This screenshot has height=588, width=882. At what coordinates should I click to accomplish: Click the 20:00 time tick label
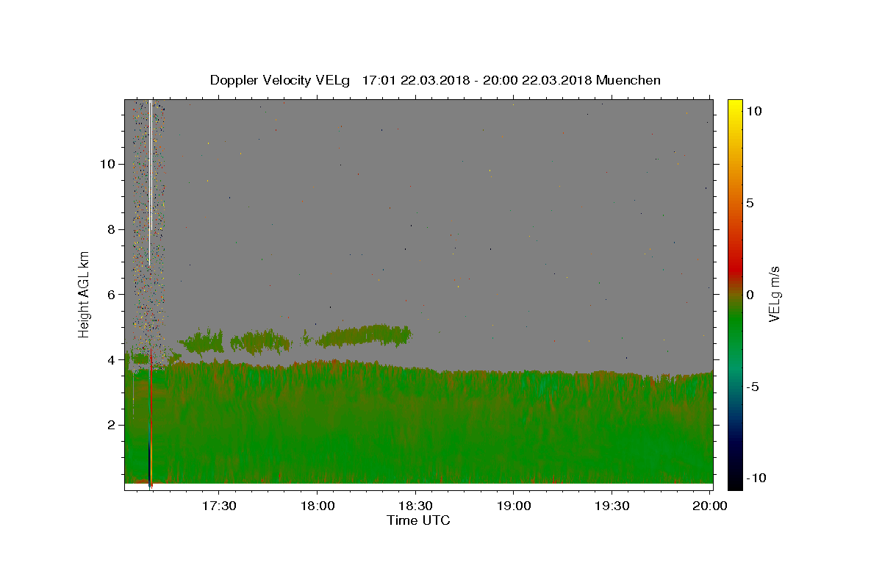[711, 506]
